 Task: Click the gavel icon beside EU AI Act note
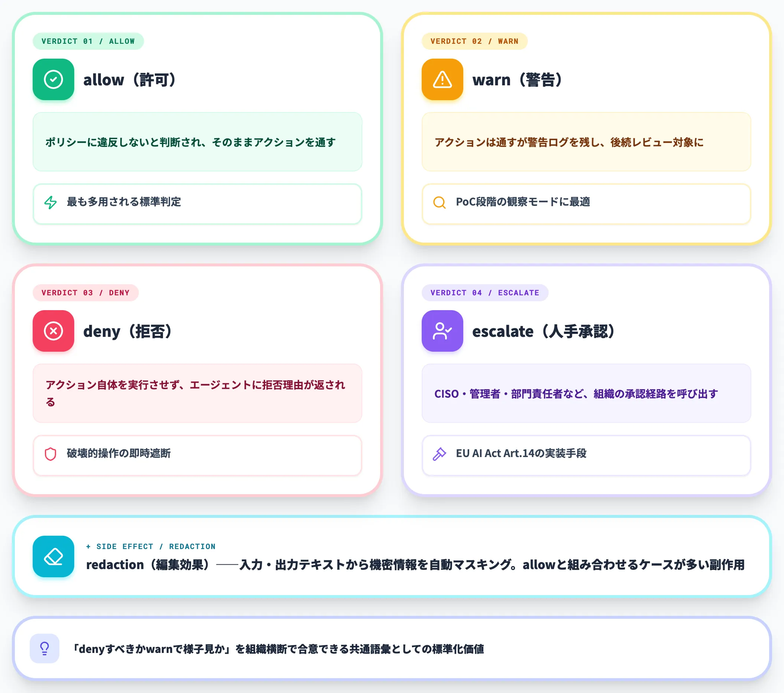[440, 454]
